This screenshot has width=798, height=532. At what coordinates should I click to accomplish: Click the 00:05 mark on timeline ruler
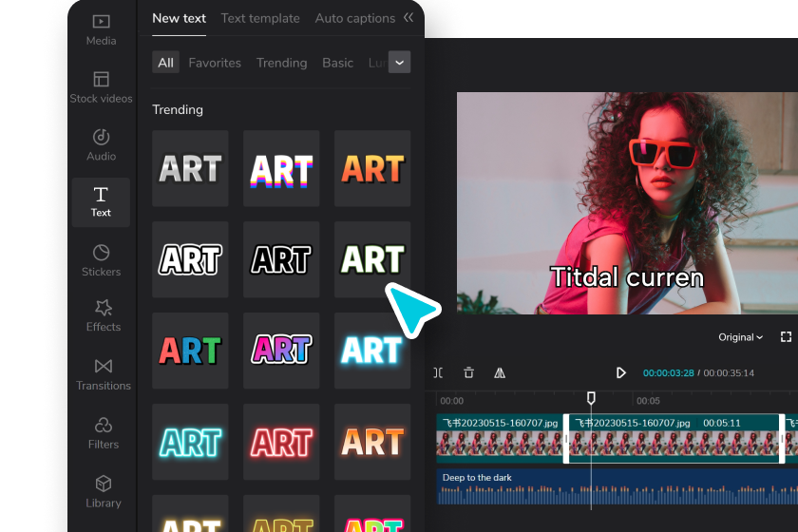pos(648,401)
